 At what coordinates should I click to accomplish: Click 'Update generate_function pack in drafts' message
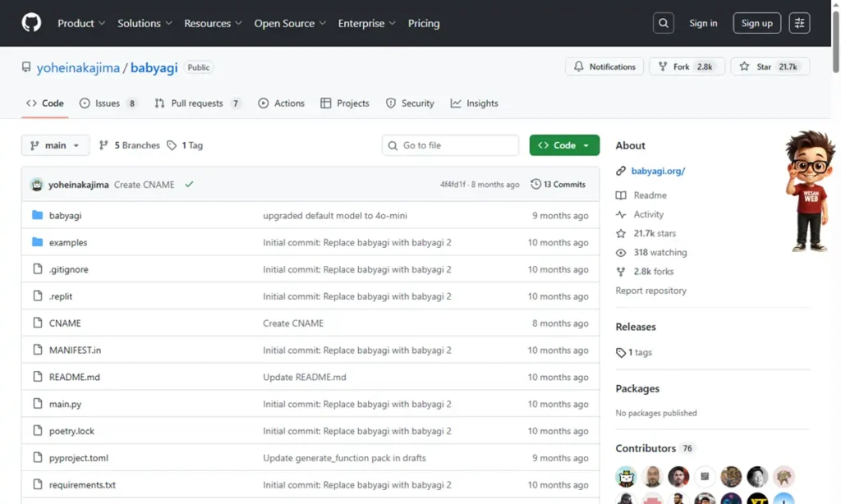344,457
